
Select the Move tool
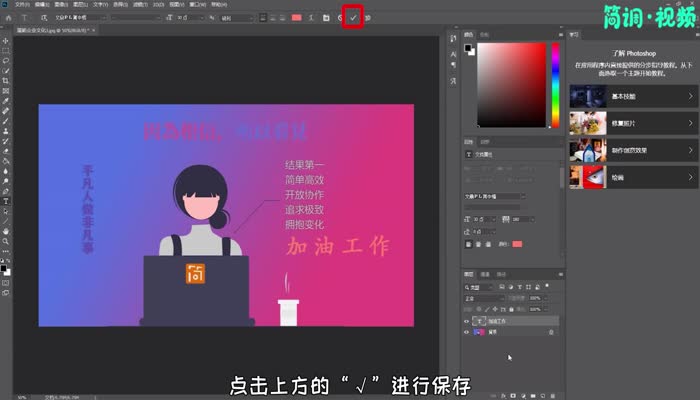(7, 41)
